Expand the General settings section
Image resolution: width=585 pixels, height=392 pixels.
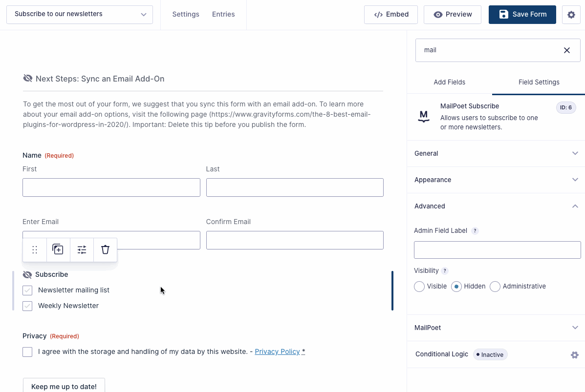(x=496, y=153)
